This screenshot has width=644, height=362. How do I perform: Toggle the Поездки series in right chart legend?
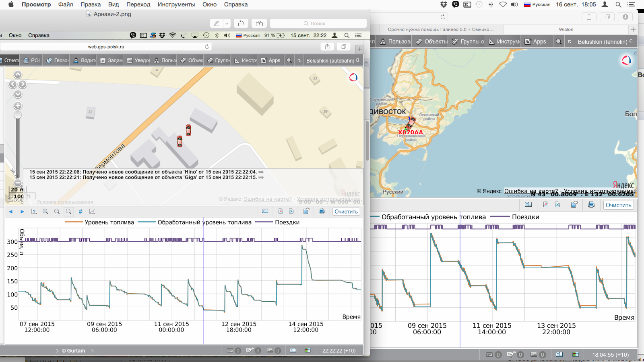tap(525, 217)
